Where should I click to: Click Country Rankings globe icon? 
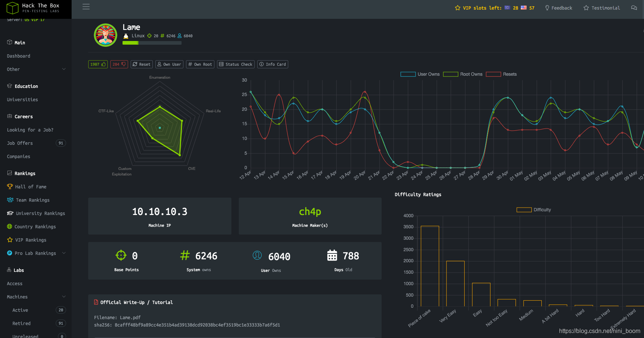coord(10,226)
